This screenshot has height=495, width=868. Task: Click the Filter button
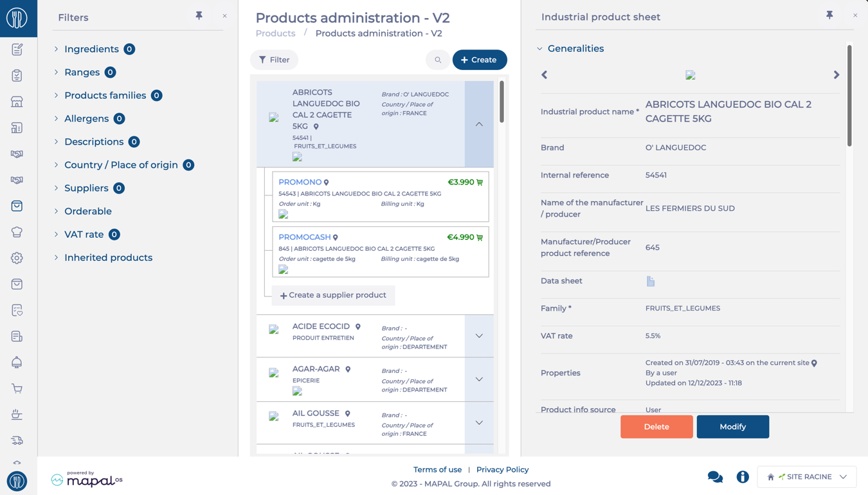point(274,60)
